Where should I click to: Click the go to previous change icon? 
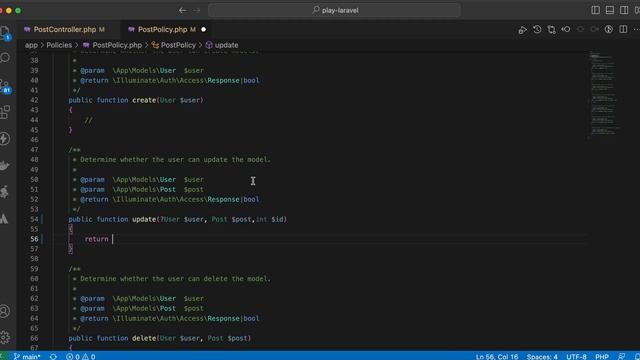tap(566, 29)
